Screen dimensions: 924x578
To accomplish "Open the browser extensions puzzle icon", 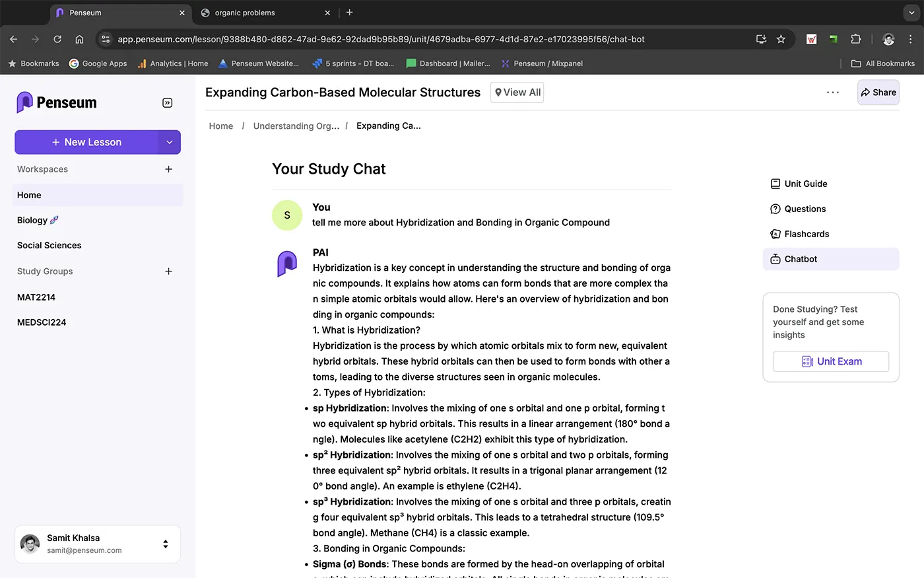I will (x=856, y=39).
